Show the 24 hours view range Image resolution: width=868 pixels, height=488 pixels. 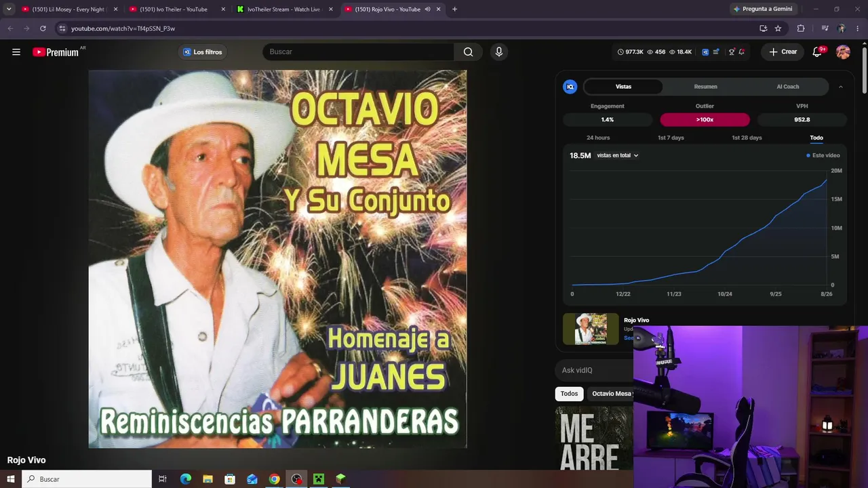click(598, 138)
